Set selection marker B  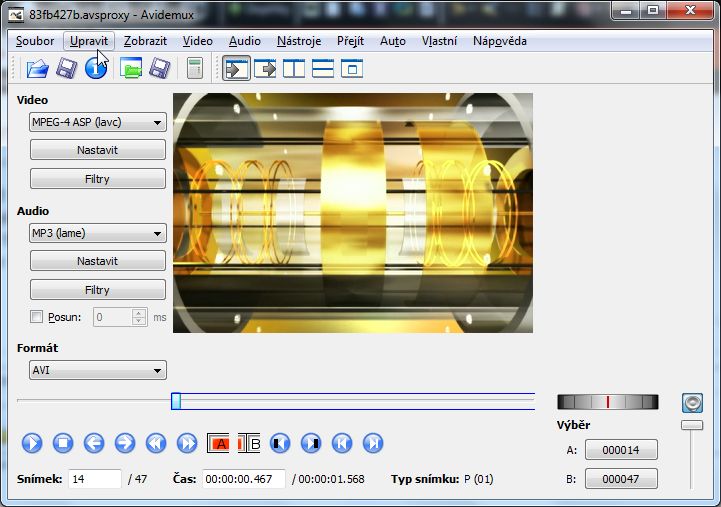[249, 443]
